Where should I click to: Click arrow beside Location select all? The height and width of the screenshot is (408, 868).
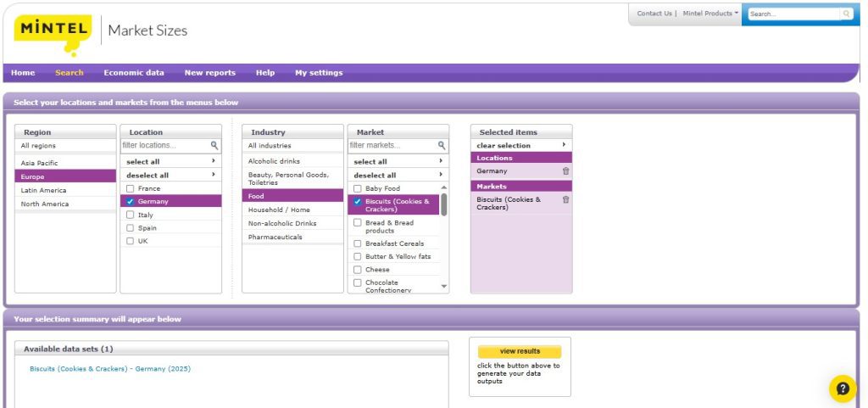tap(213, 161)
